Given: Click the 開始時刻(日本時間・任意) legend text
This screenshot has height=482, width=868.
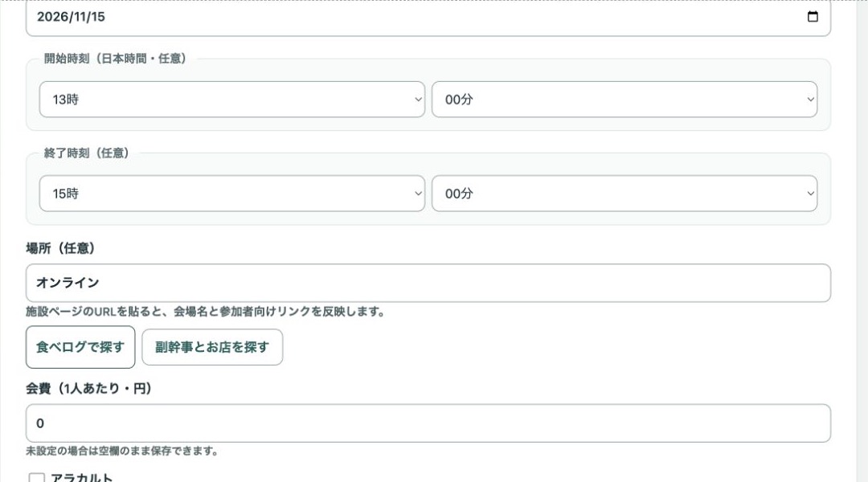Looking at the screenshot, I should tap(115, 59).
